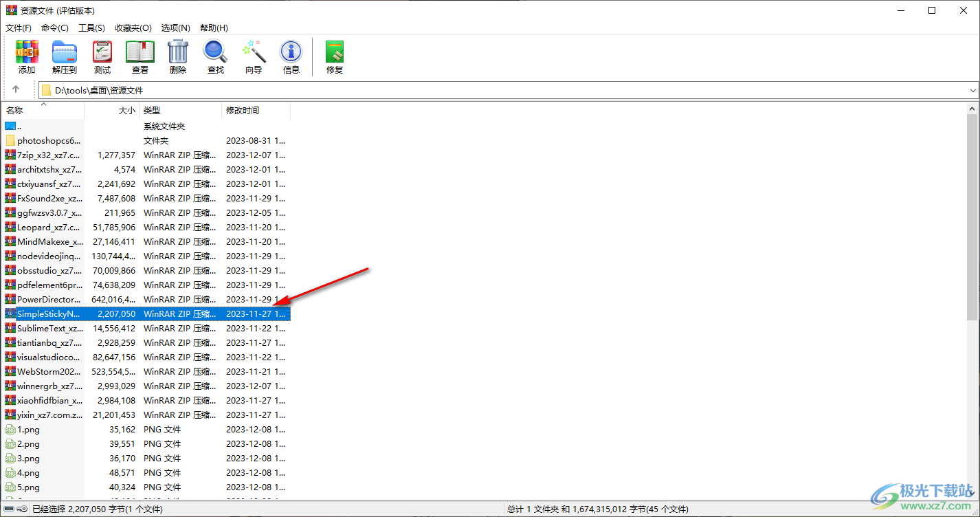Click the archive icon of Leopard_xz7 file
The width and height of the screenshot is (980, 517).
[x=10, y=227]
